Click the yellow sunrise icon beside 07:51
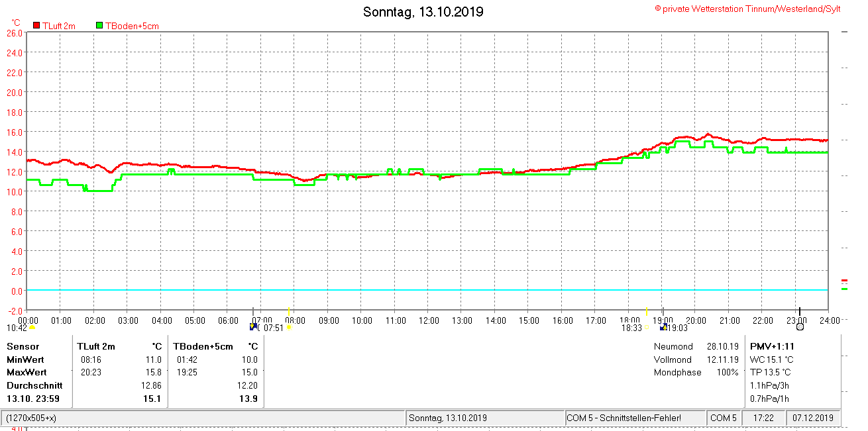The image size is (868, 431). point(288,328)
